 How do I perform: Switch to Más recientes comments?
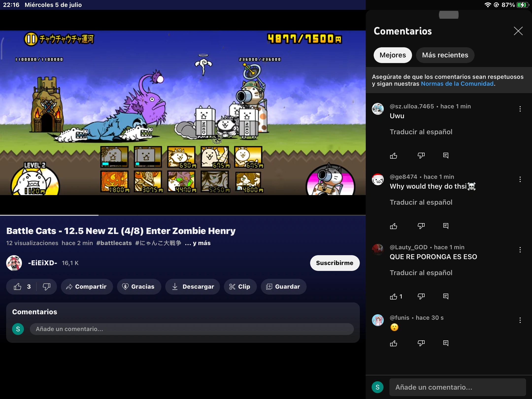[x=445, y=55]
